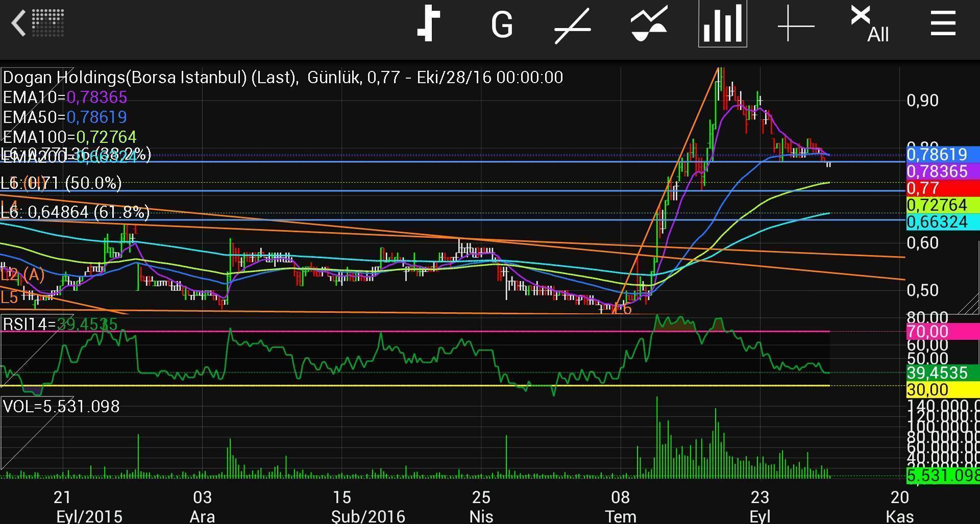Click the EMA50 price tag 0,78619
980x524 pixels.
coord(942,154)
